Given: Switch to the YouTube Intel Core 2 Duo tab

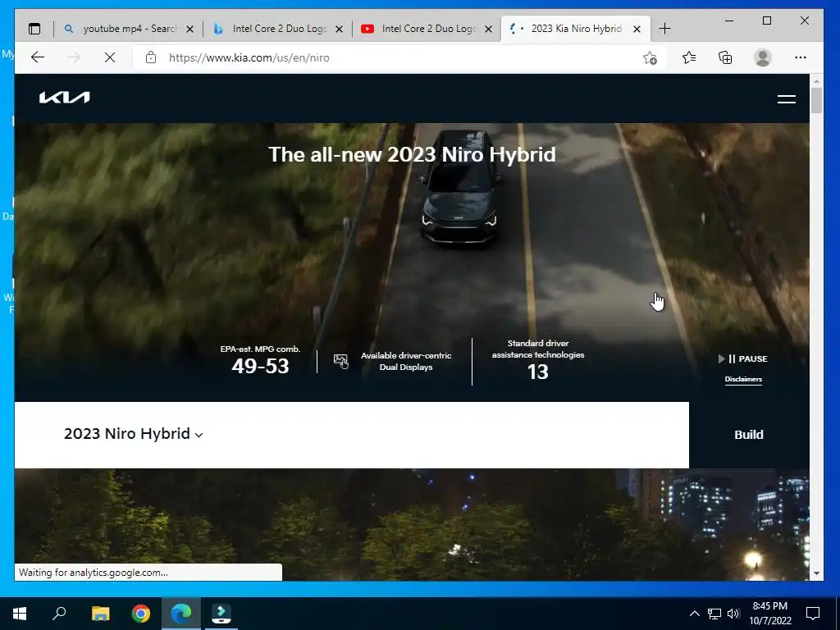Looking at the screenshot, I should (x=427, y=29).
